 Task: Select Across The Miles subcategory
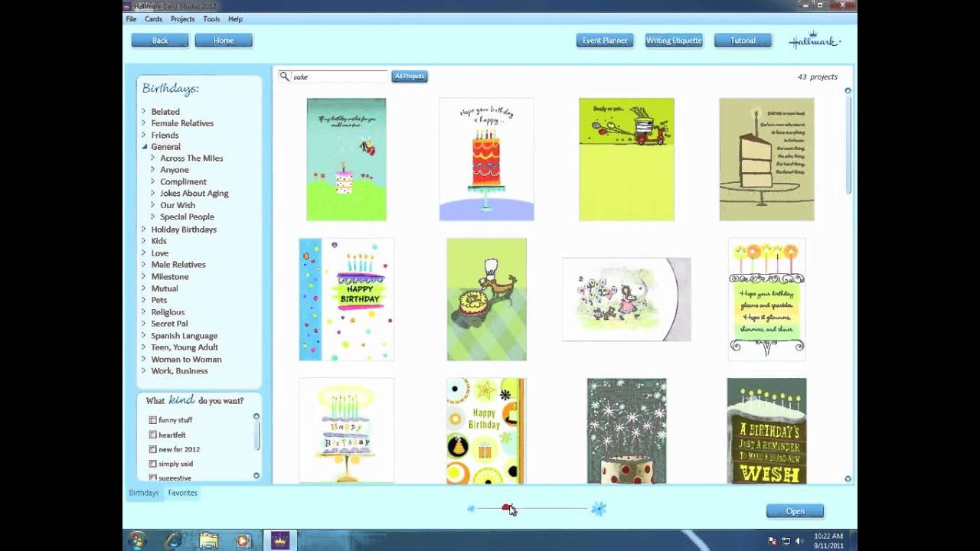pyautogui.click(x=191, y=158)
